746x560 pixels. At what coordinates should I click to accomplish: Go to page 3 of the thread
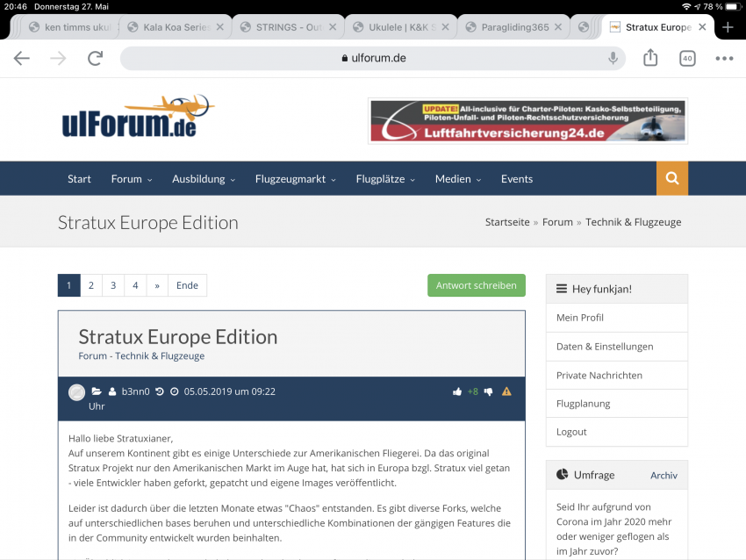(113, 285)
